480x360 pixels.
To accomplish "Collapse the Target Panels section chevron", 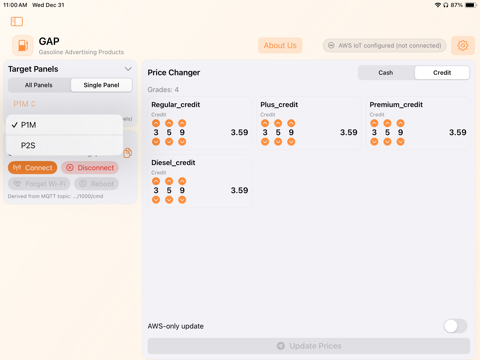I will [128, 69].
